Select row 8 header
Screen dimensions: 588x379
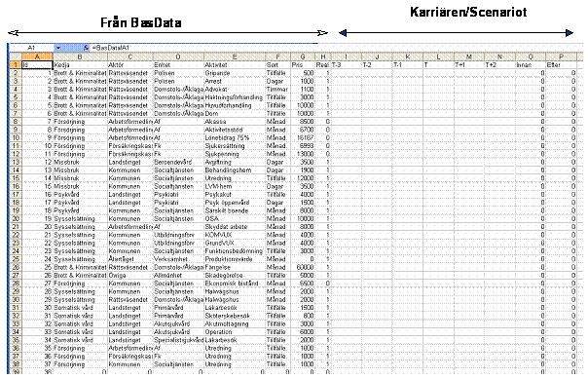pos(16,122)
